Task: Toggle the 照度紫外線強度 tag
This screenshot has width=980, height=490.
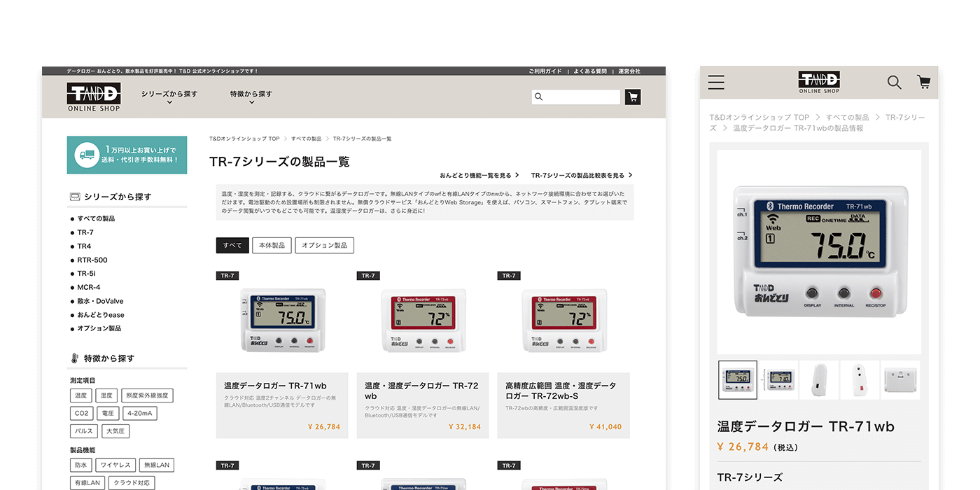Action: [147, 395]
